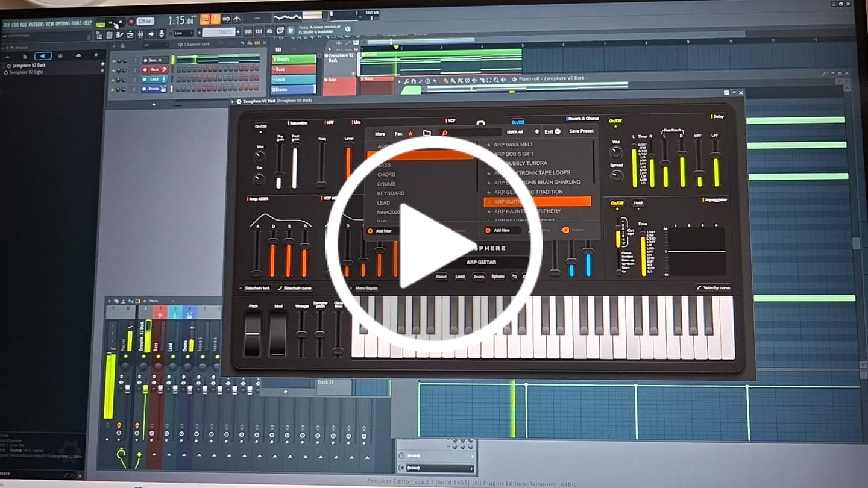Click the plugin preset folder icon
Image resolution: width=868 pixels, height=488 pixels.
(x=427, y=133)
